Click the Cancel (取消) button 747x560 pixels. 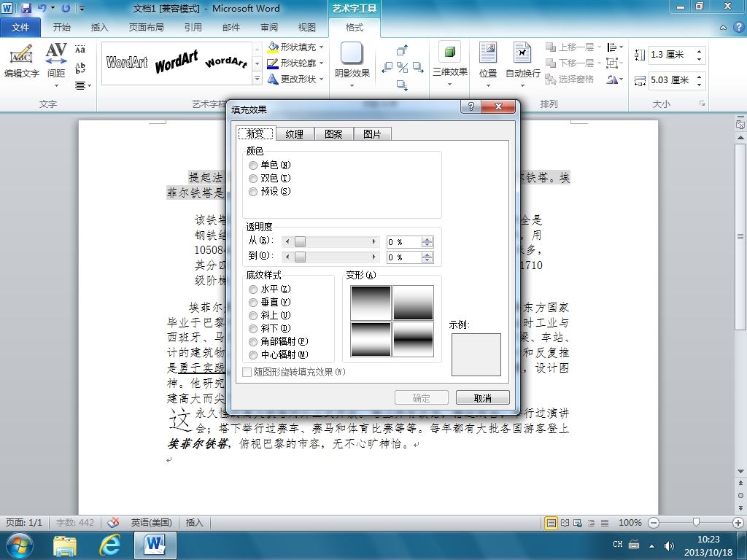[x=483, y=397]
